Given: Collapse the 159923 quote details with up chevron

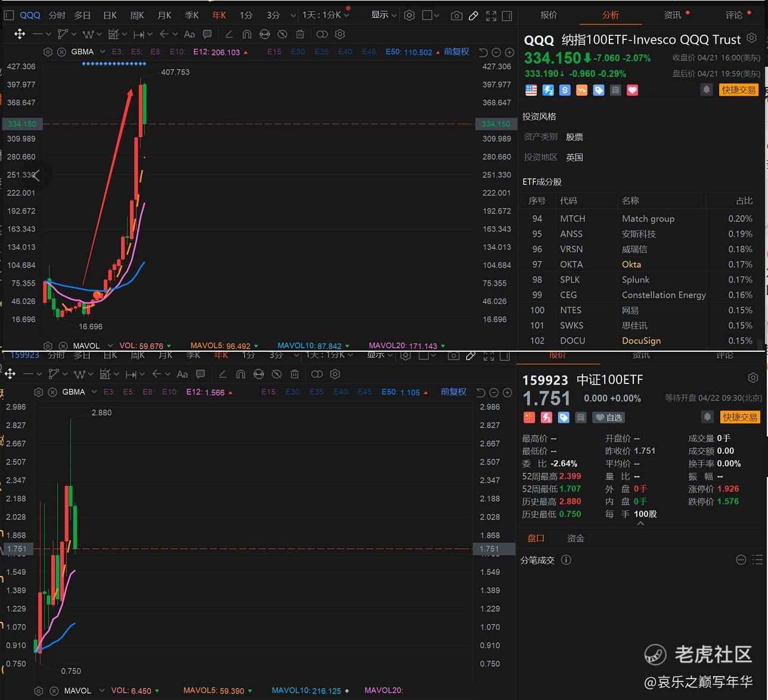Looking at the screenshot, I should (x=640, y=524).
